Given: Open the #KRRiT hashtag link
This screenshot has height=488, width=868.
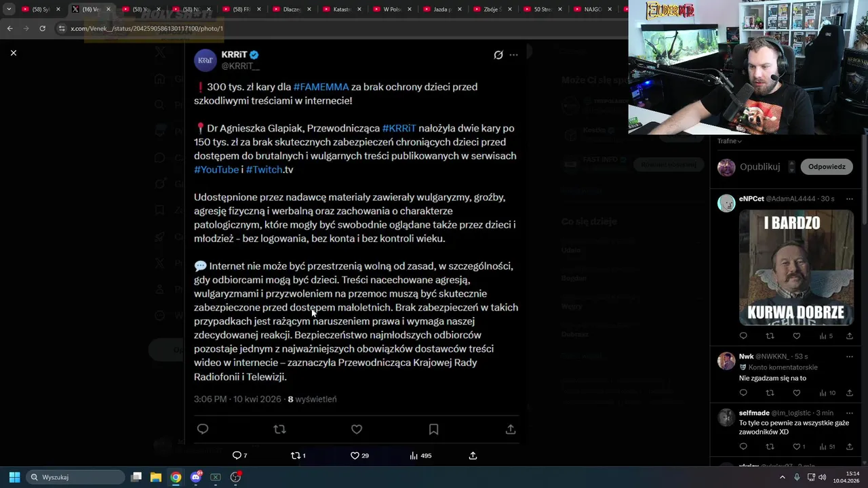Looking at the screenshot, I should [x=399, y=128].
